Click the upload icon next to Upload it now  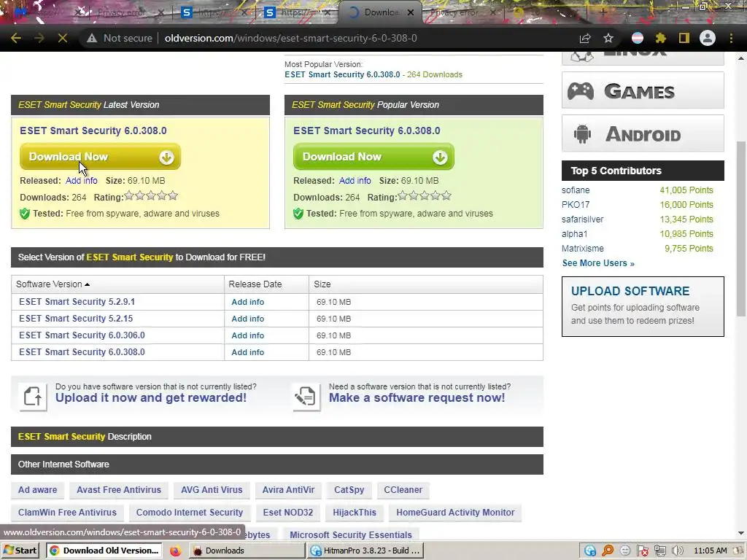33,397
